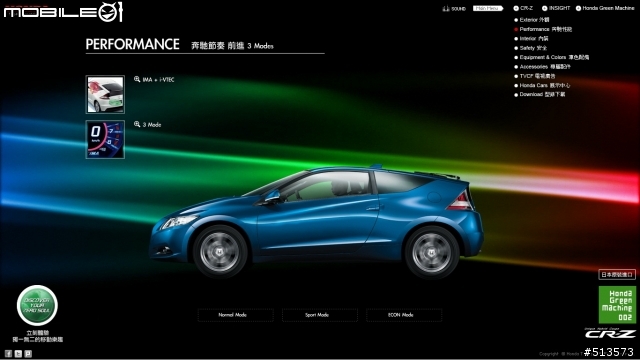Select the Normal Mode button

coord(236,315)
